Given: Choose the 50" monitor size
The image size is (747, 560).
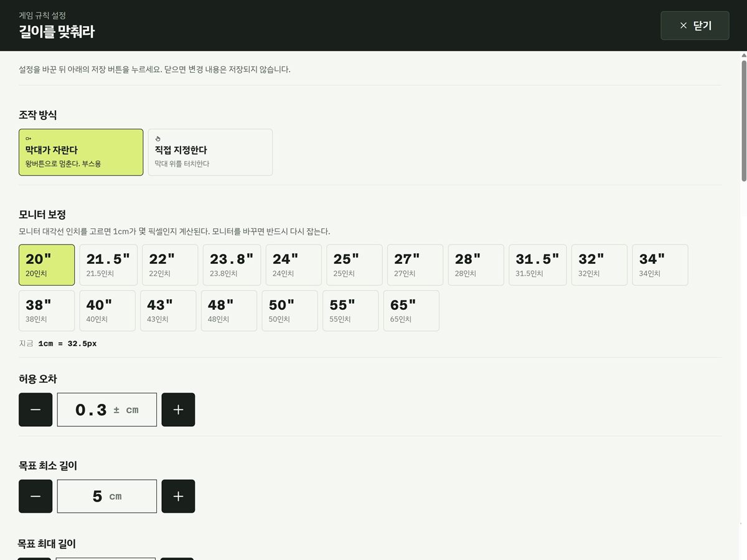Looking at the screenshot, I should point(289,310).
